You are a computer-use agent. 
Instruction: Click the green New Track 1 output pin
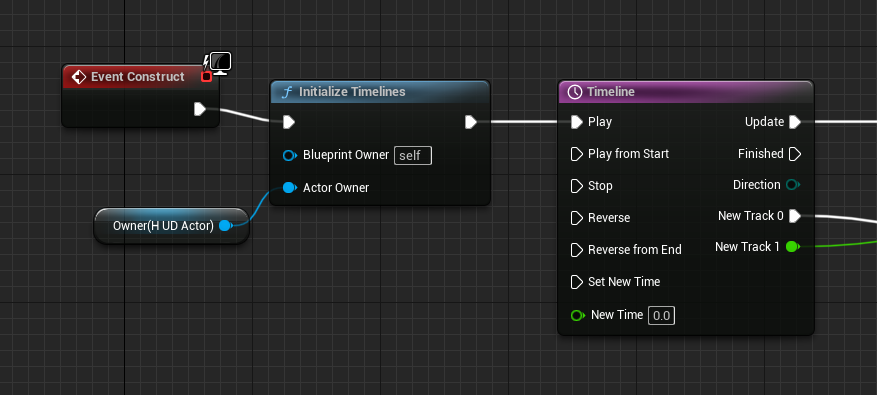(x=793, y=246)
